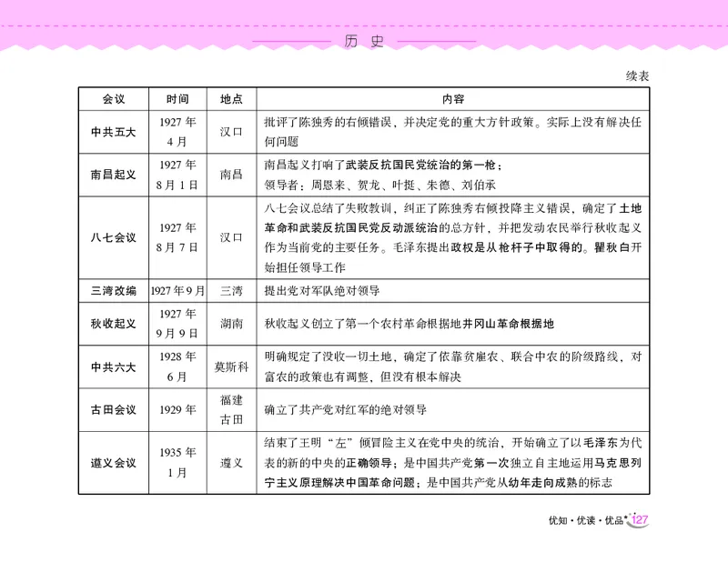Click the 古田会议 cell
Screen dimensions: 728x562
pyautogui.click(x=115, y=411)
